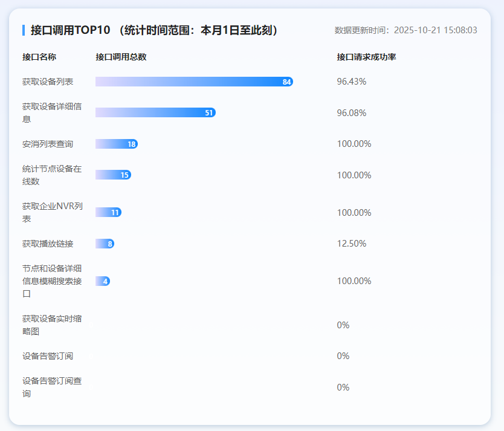Select the 设备告警订阅查询 interface name
The width and height of the screenshot is (504, 431).
click(x=52, y=387)
